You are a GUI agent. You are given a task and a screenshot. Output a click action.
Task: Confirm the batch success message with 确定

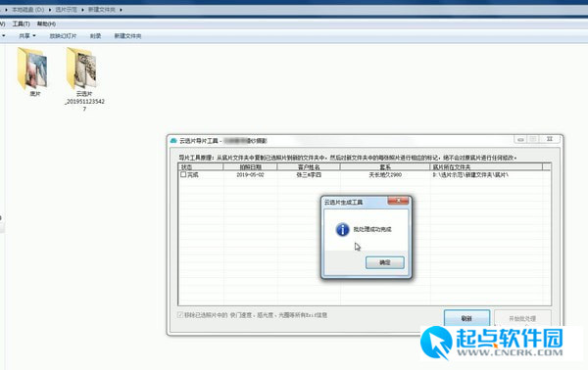tap(385, 262)
